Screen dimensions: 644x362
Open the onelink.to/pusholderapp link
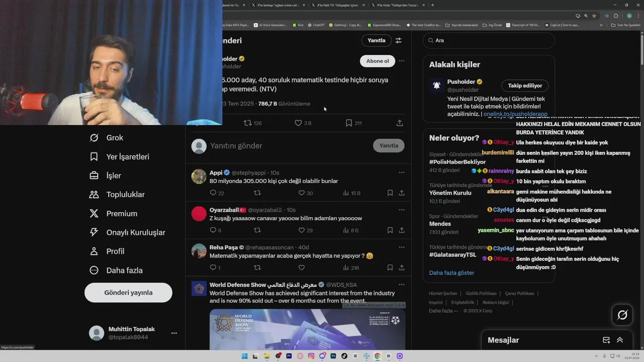(515, 114)
